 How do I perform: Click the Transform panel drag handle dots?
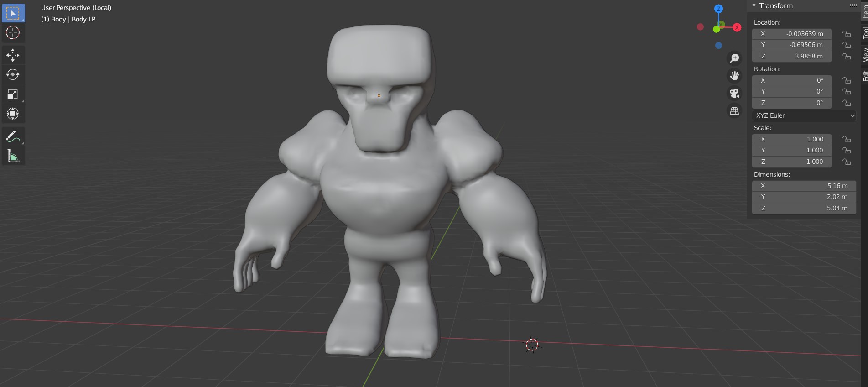tap(853, 5)
